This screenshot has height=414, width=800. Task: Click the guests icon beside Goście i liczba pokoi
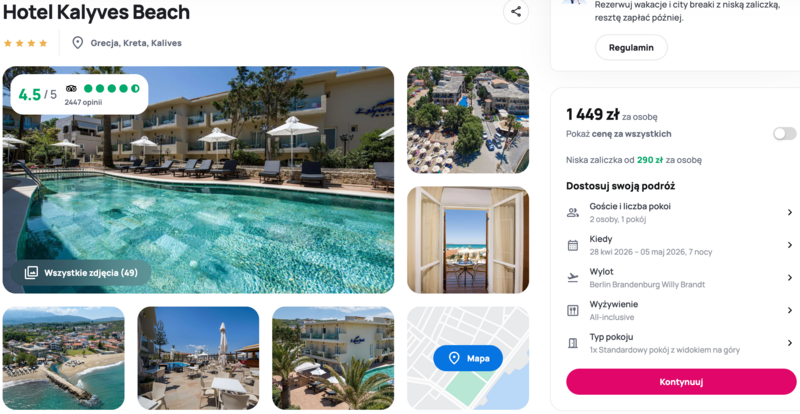tap(573, 213)
